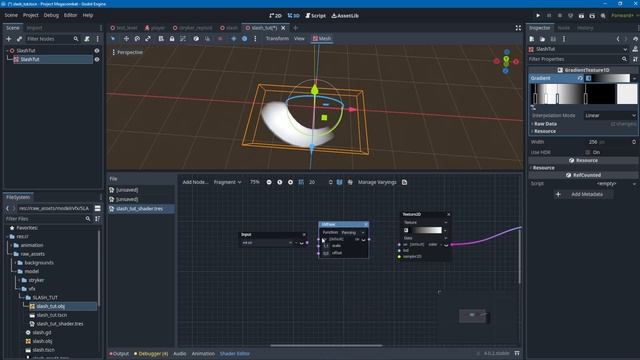This screenshot has height=360, width=640.
Task: Close the UVFunc shader node
Action: (x=365, y=224)
